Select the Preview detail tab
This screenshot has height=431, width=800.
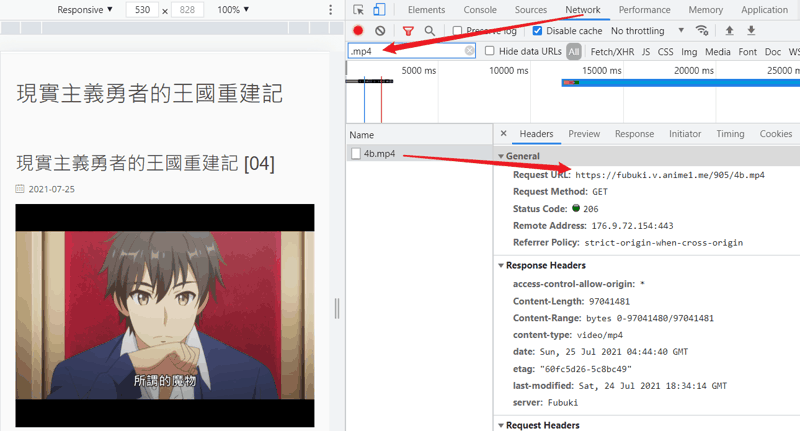tap(584, 134)
